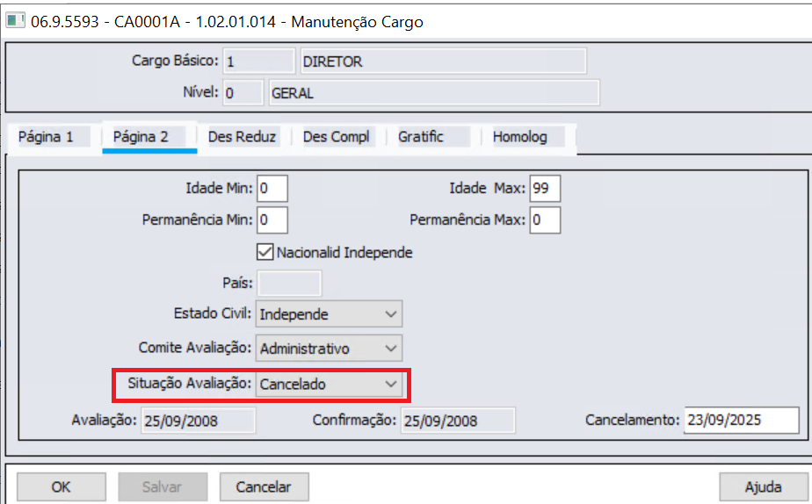This screenshot has height=504, width=812.
Task: Click the Salvar button
Action: (163, 487)
